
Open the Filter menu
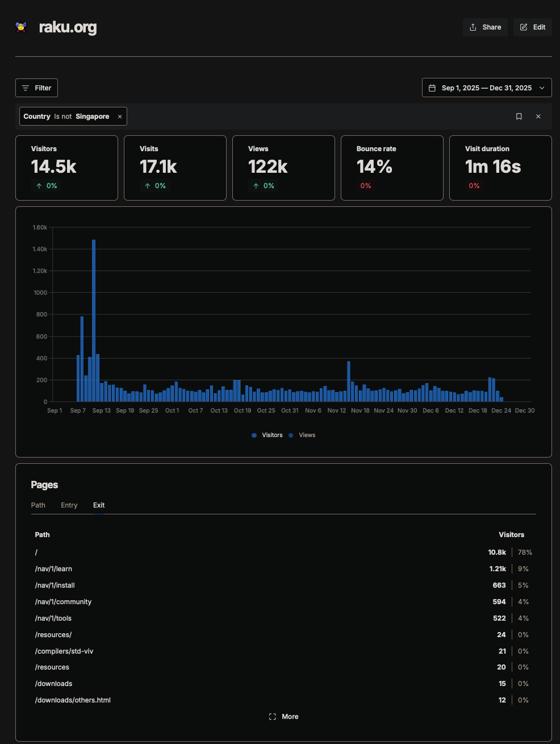click(x=36, y=88)
